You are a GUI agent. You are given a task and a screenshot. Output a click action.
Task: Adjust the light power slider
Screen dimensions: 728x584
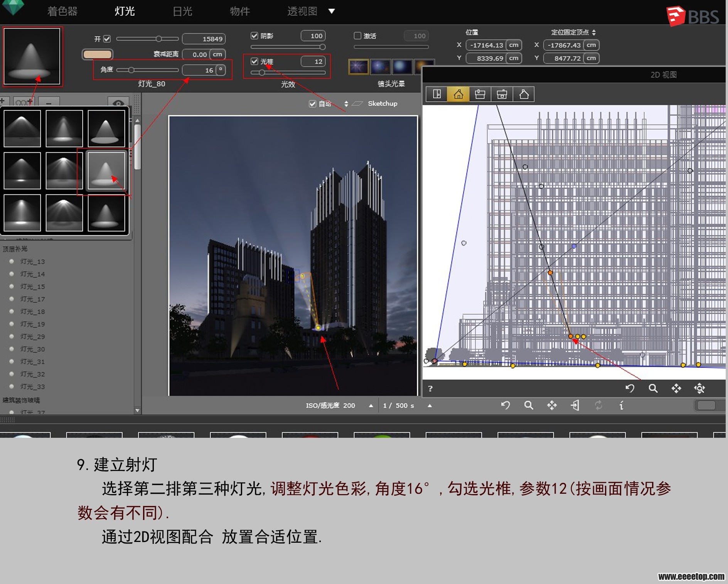tap(147, 39)
